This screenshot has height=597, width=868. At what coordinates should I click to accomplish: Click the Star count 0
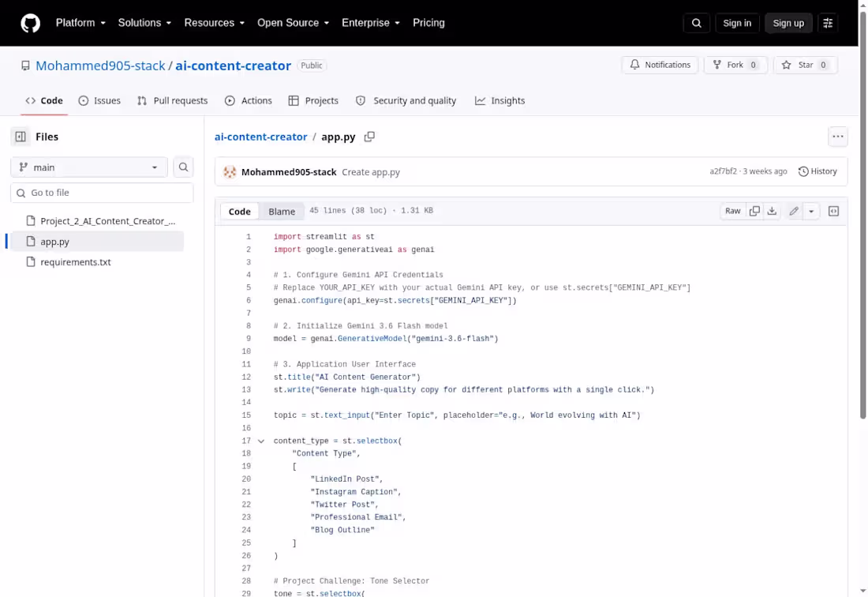tap(823, 65)
